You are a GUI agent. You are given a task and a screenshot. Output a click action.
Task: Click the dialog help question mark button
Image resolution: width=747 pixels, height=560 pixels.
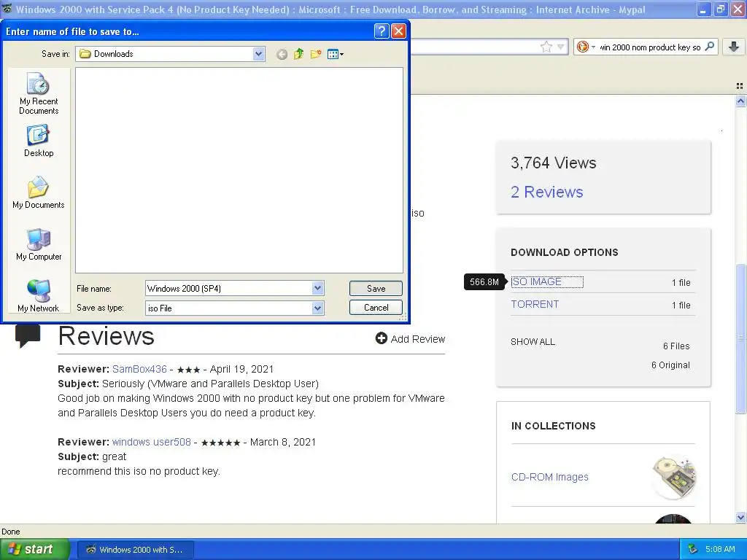382,31
